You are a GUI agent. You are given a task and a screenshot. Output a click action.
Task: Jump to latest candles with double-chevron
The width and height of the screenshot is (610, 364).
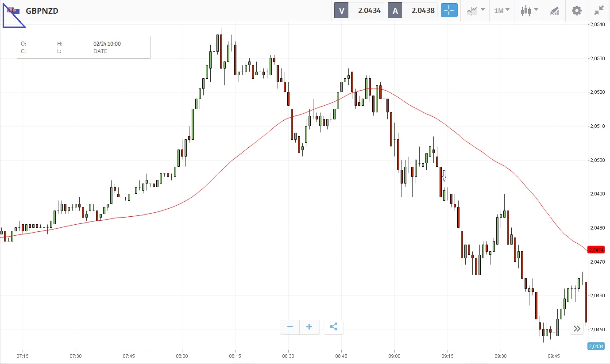tap(577, 328)
